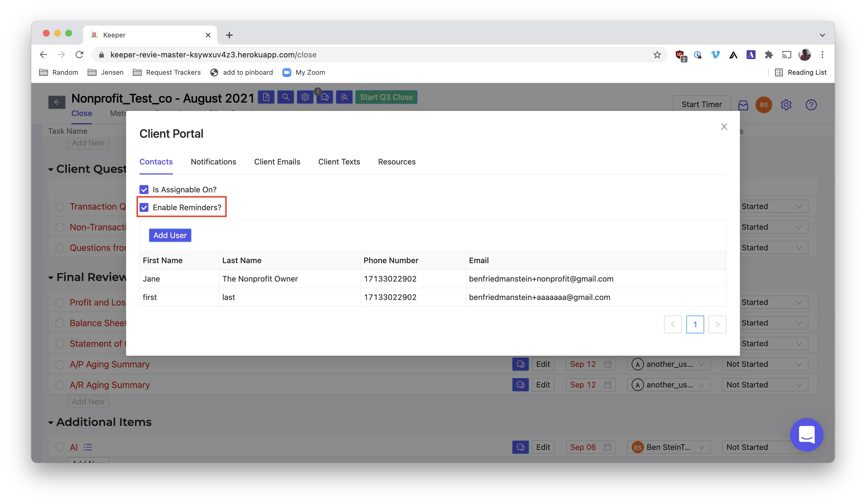Open calendar icon for A/R Aging Summary
The image size is (866, 504).
point(608,385)
